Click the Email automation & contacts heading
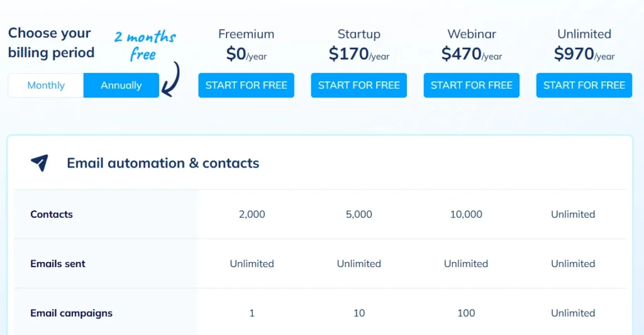The image size is (644, 335). pyautogui.click(x=163, y=163)
